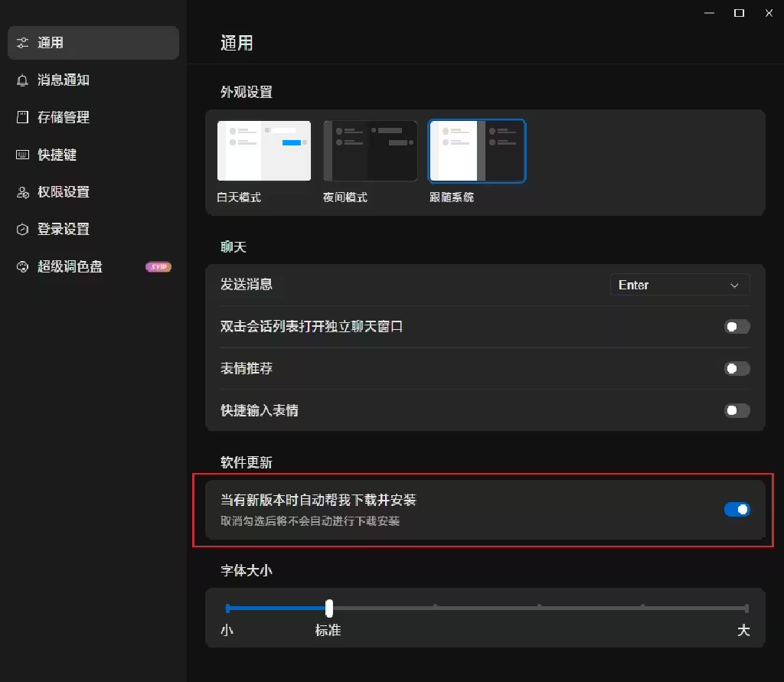The height and width of the screenshot is (682, 784).
Task: Open the Enter send-message dropdown
Action: pos(678,284)
